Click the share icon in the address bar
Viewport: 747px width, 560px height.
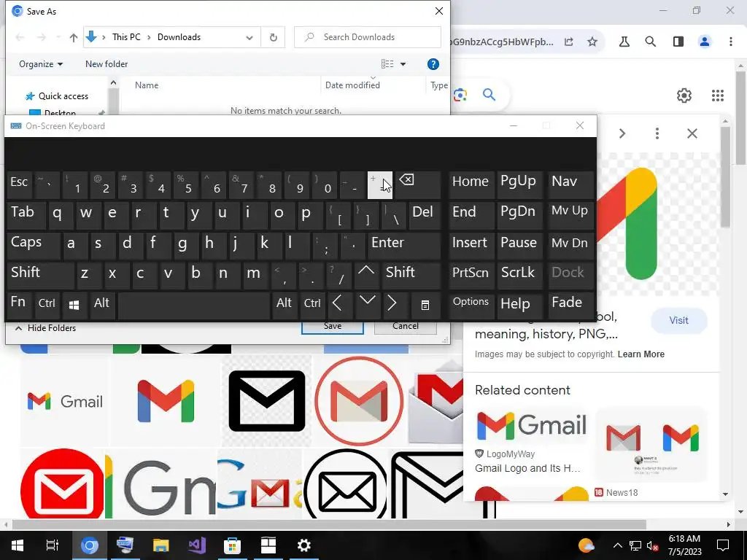tap(569, 42)
